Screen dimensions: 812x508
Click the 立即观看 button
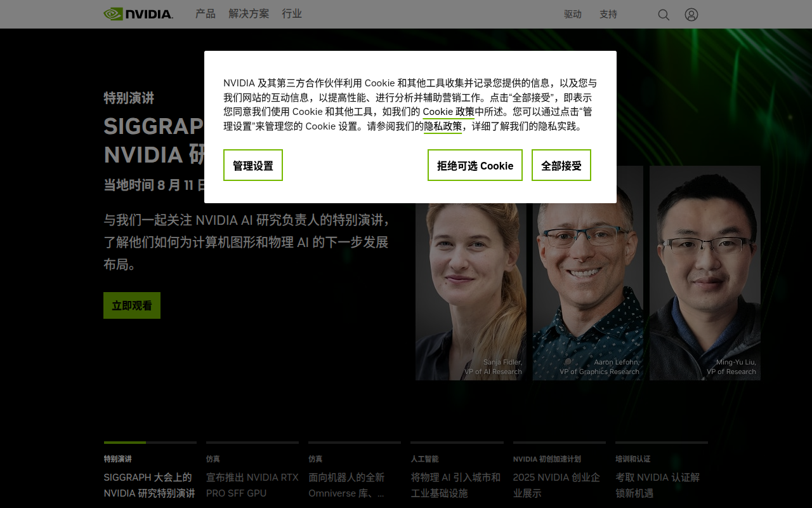point(132,305)
